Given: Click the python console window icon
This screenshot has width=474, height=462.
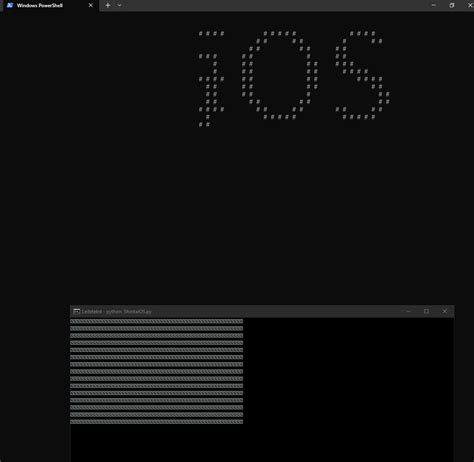Looking at the screenshot, I should 76,311.
